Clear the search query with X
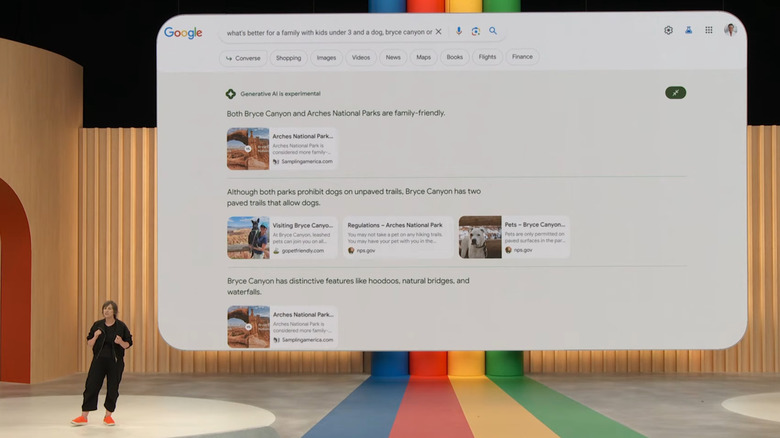780x438 pixels. [438, 32]
